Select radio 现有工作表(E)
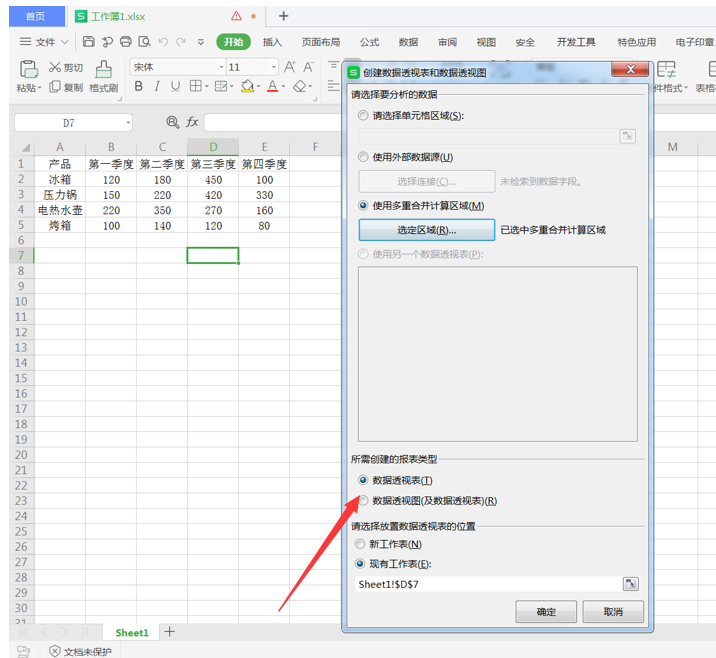 pos(360,564)
